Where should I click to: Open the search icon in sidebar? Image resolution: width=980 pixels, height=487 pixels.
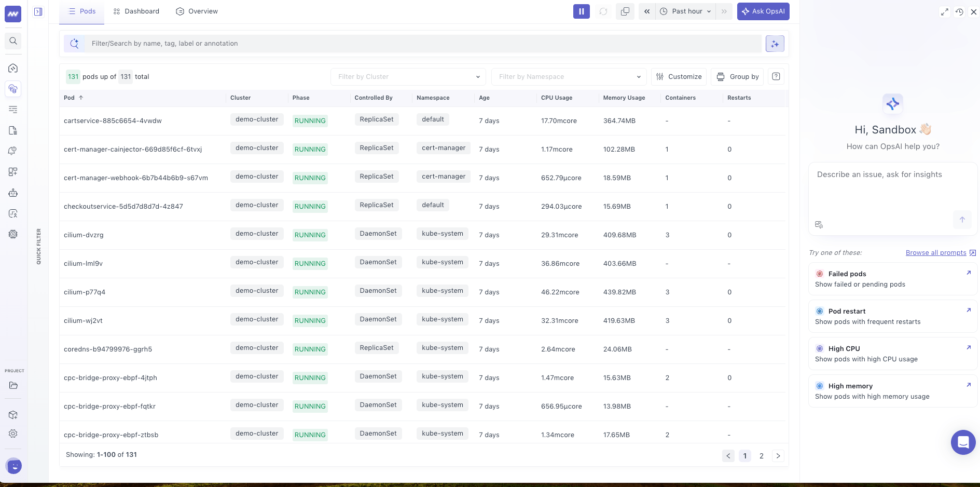point(13,41)
